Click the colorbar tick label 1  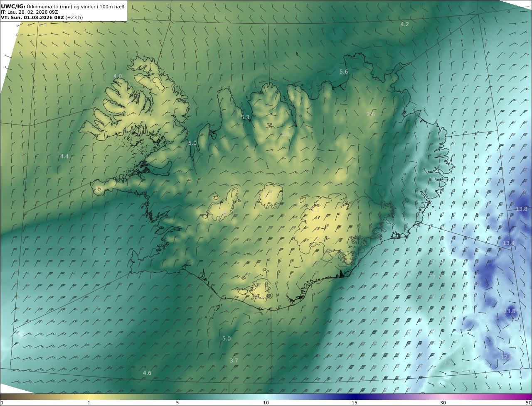tap(89, 403)
